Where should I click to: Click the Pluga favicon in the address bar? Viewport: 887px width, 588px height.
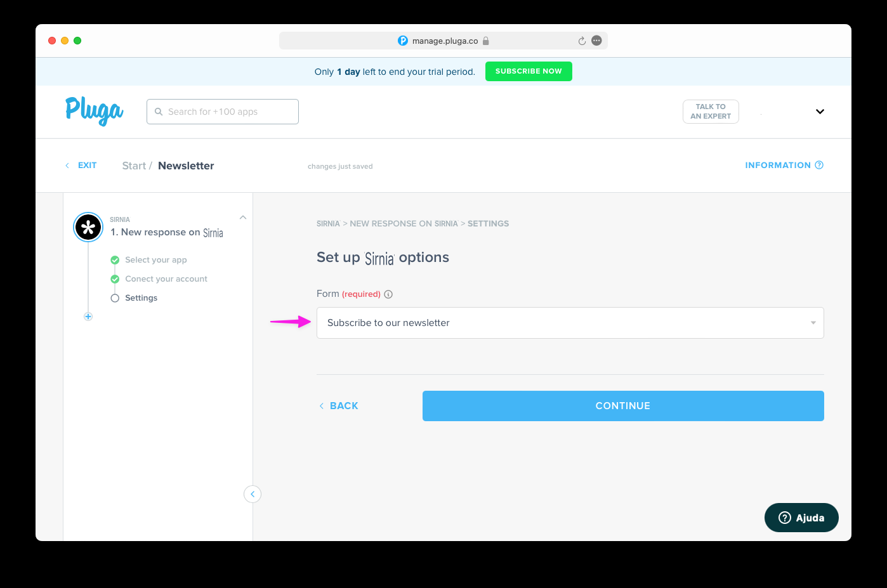click(x=403, y=41)
